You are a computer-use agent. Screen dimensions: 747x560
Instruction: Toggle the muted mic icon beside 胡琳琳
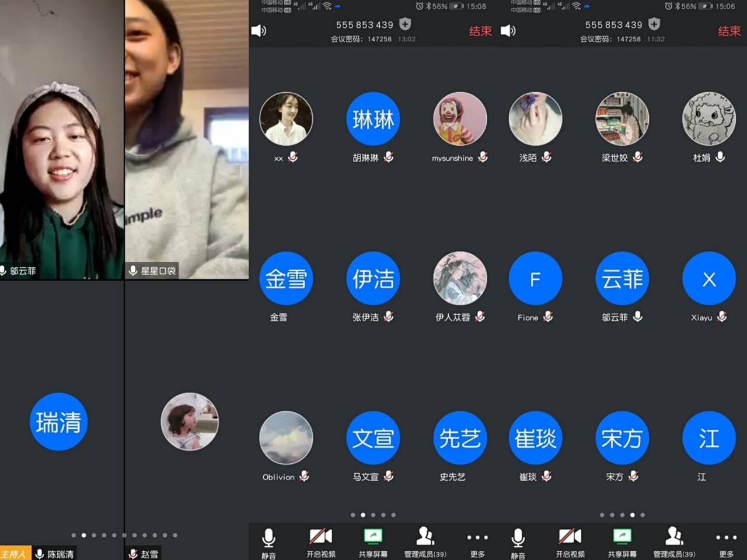click(x=389, y=157)
